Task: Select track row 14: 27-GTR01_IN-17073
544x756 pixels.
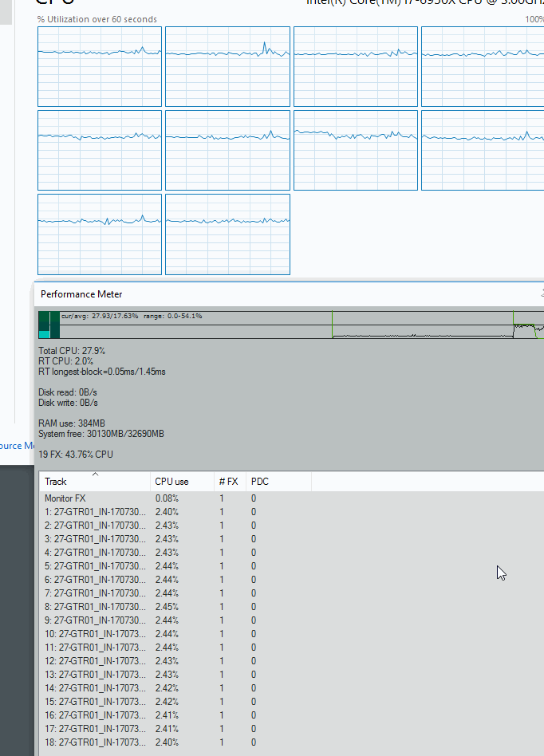Action: 291,687
